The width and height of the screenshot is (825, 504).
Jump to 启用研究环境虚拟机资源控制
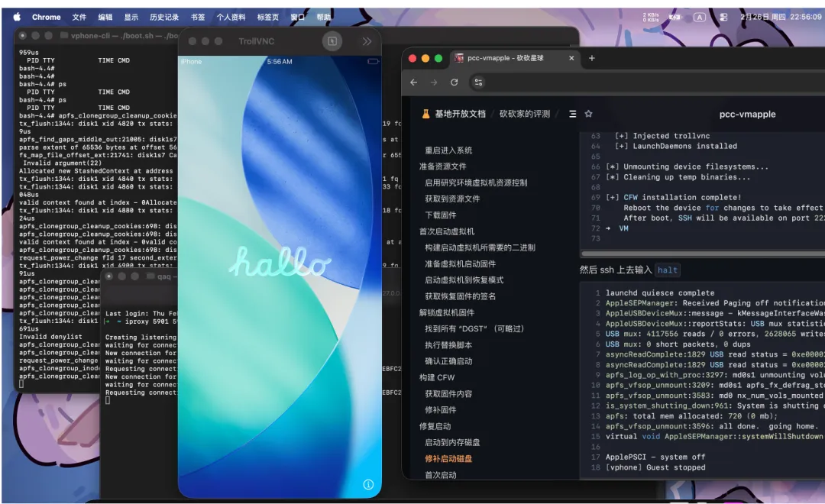tap(476, 183)
